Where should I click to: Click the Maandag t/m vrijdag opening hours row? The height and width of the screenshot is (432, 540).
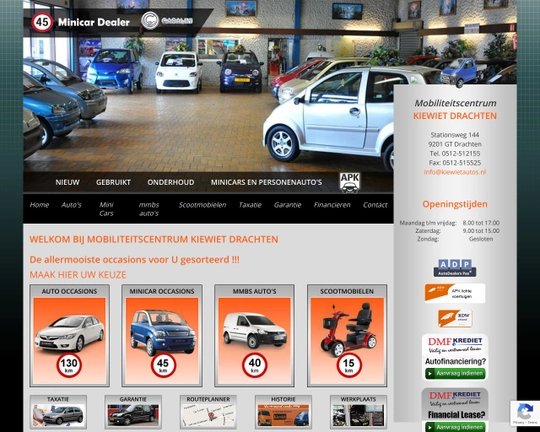pos(449,223)
